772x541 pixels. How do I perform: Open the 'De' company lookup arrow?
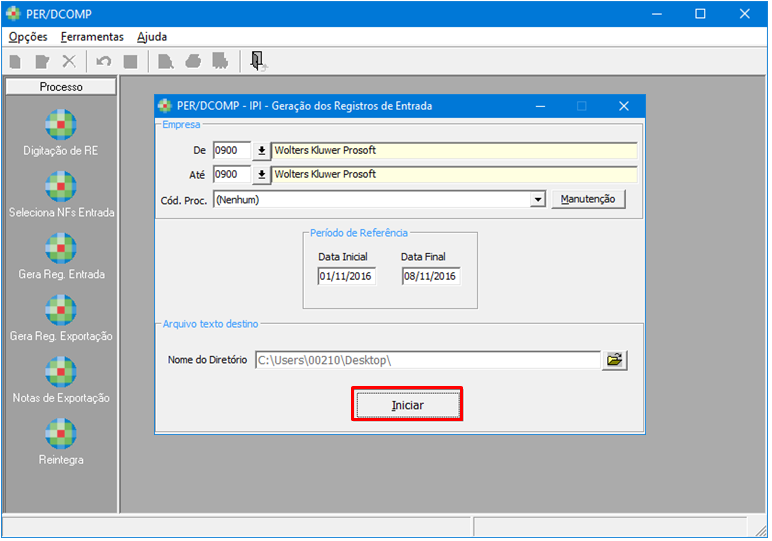pyautogui.click(x=261, y=151)
